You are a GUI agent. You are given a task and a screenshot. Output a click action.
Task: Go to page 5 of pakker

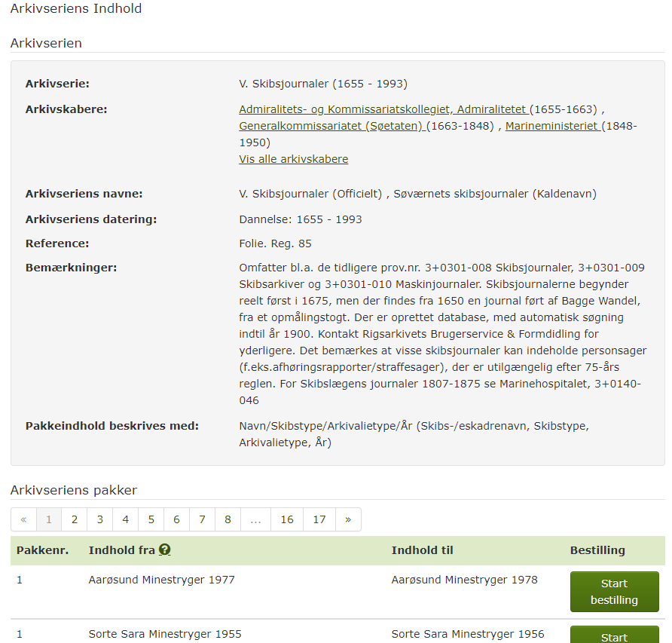click(x=151, y=519)
